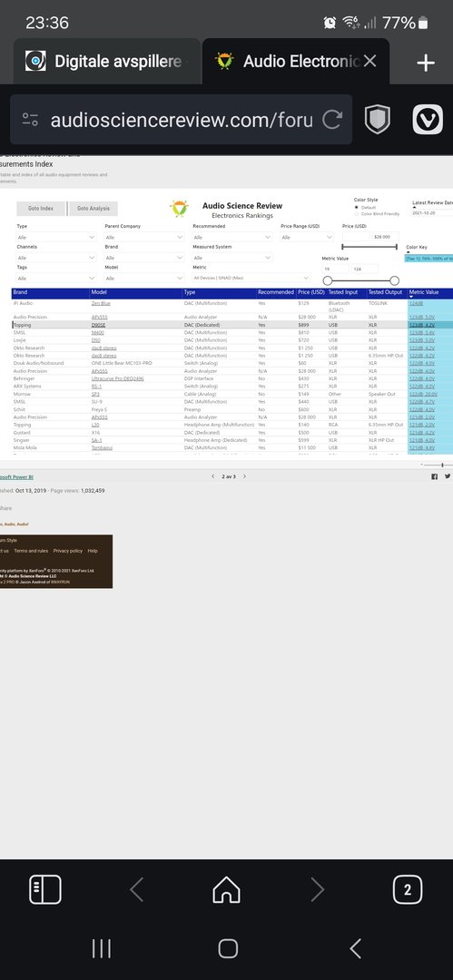Go to previous report page arrow
Image resolution: width=453 pixels, height=980 pixels.
[x=213, y=477]
